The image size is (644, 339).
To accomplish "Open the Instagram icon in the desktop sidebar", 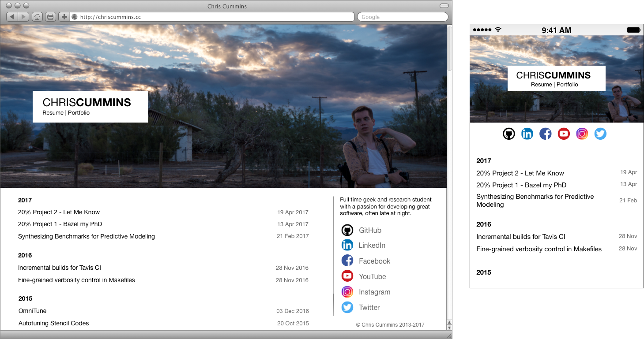I will (x=347, y=292).
